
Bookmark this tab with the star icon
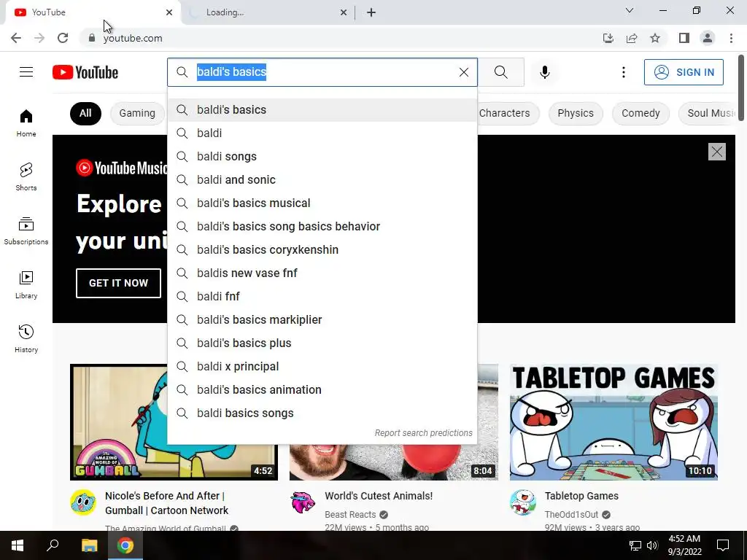(x=655, y=38)
